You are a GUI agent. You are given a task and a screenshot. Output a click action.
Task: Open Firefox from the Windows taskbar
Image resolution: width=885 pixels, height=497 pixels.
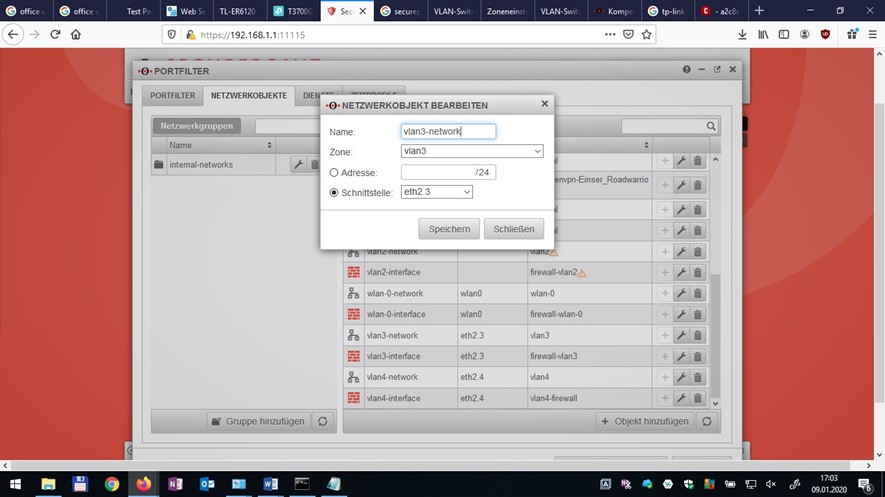pos(143,484)
